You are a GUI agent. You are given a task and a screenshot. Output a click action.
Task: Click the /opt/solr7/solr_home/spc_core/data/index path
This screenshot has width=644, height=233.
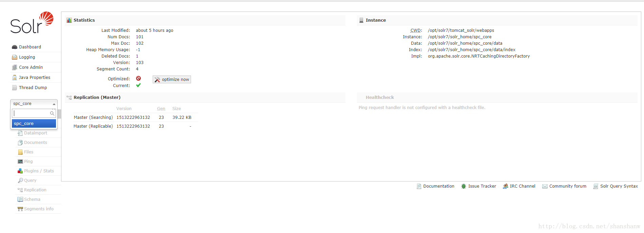tap(472, 50)
